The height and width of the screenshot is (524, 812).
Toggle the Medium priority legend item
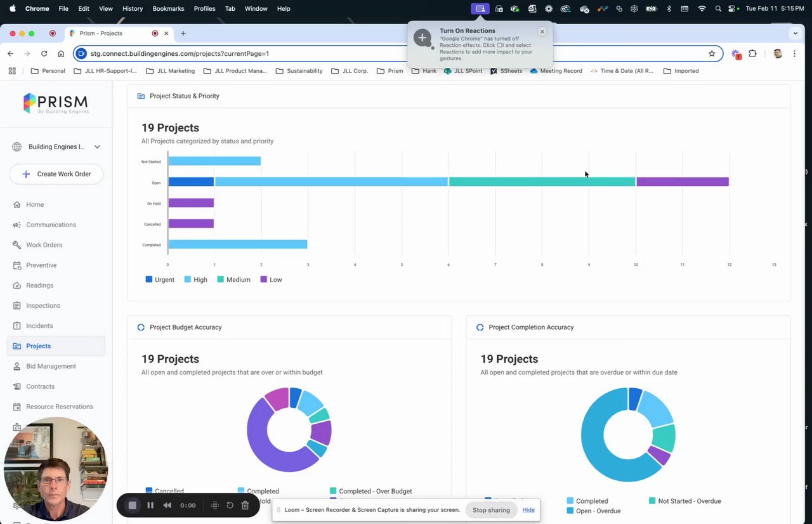[233, 280]
